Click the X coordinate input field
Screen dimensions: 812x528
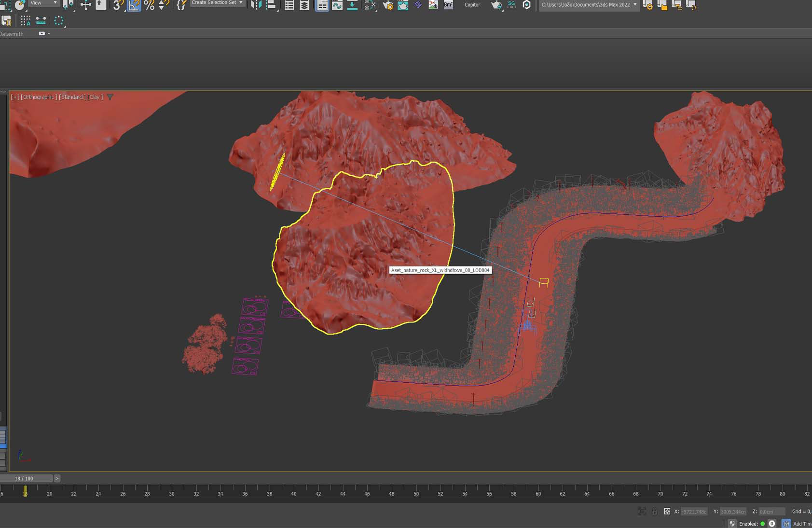coord(694,512)
